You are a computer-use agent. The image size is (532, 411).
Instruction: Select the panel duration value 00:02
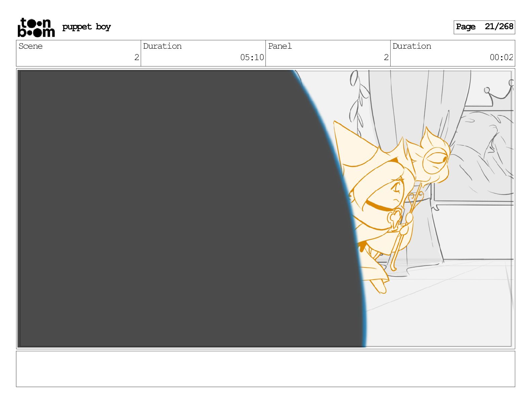pos(501,57)
